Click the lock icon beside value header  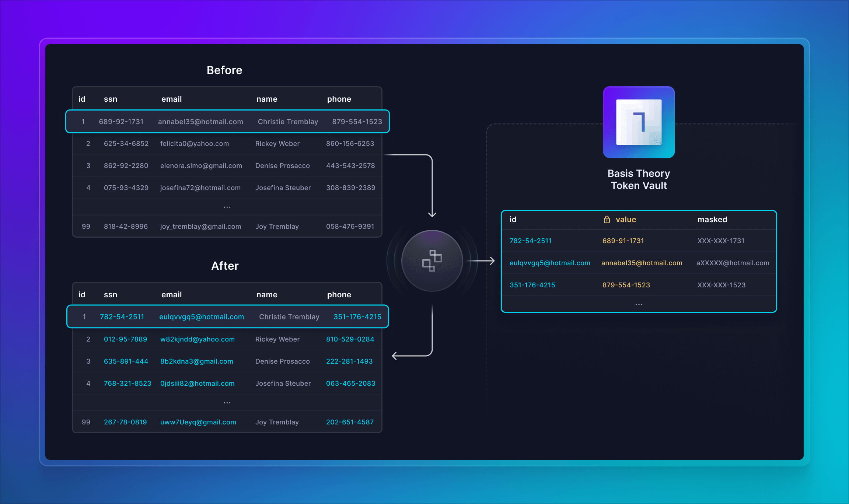tap(607, 220)
